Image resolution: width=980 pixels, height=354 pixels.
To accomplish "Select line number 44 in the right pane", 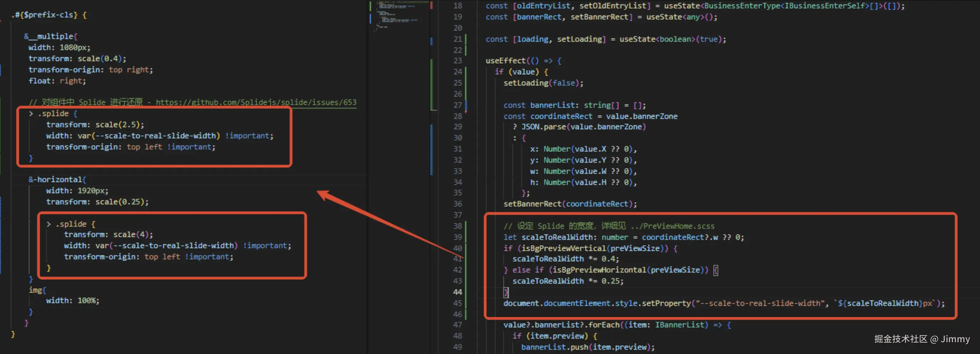I will point(457,292).
